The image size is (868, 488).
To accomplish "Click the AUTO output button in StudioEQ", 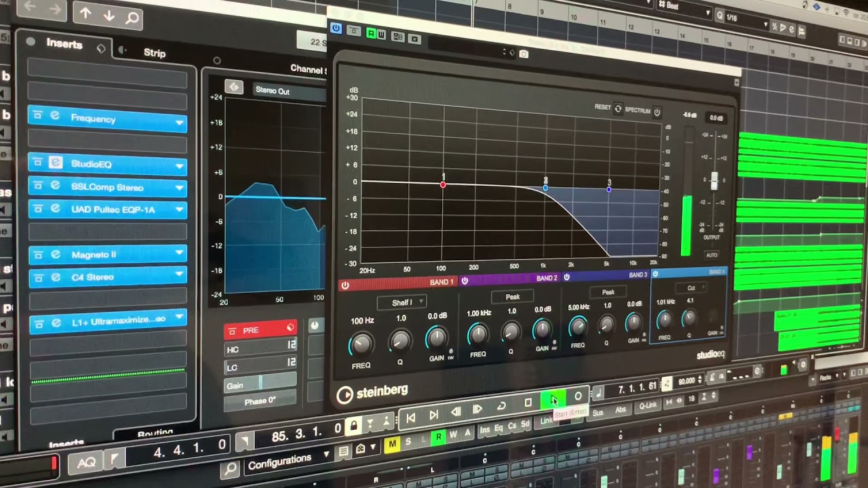I will (711, 256).
